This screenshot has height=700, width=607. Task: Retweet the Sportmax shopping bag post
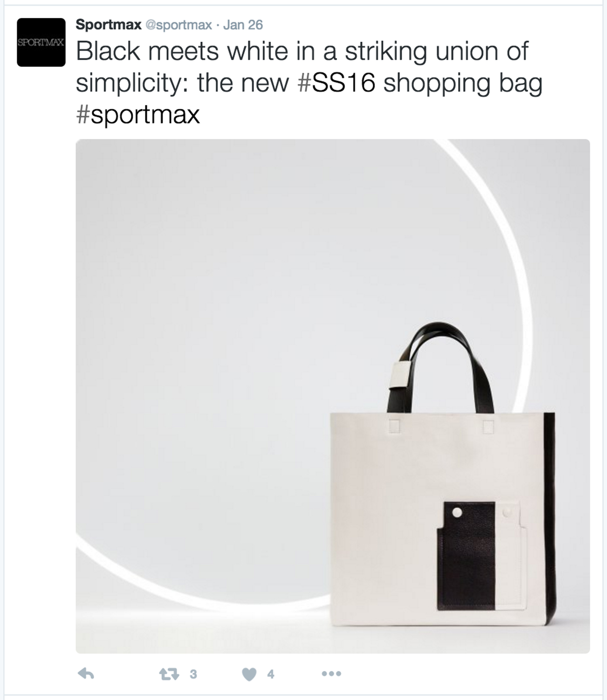click(x=169, y=674)
